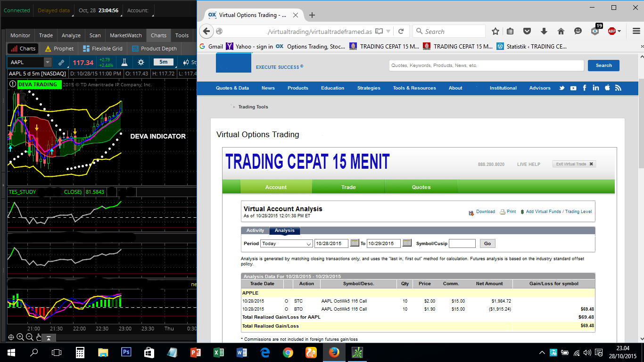
Task: Open the Education menu
Action: [x=333, y=88]
